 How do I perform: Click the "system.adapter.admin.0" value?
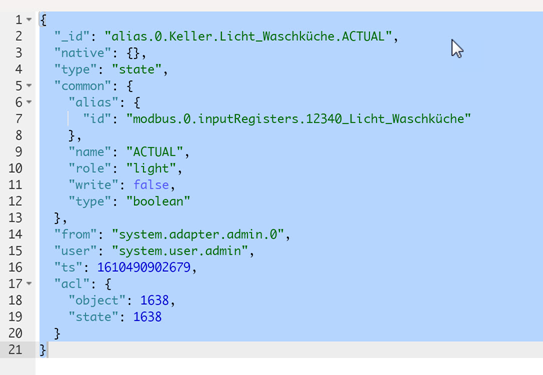198,234
